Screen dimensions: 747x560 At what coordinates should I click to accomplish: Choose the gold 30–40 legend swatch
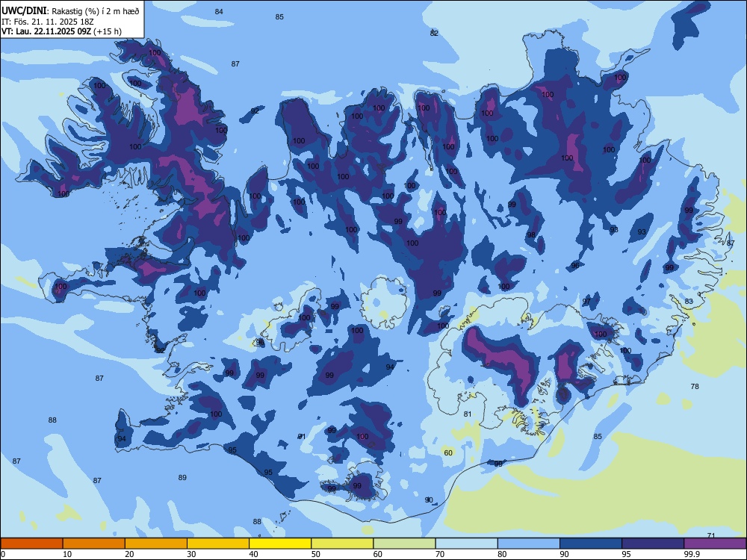(218, 544)
